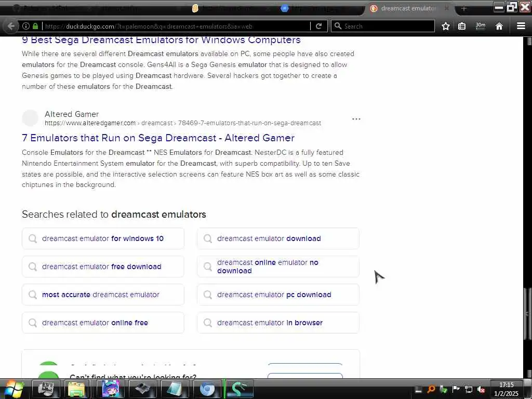
Task: Open the taskbar icon right of the anime character
Action: click(143, 389)
